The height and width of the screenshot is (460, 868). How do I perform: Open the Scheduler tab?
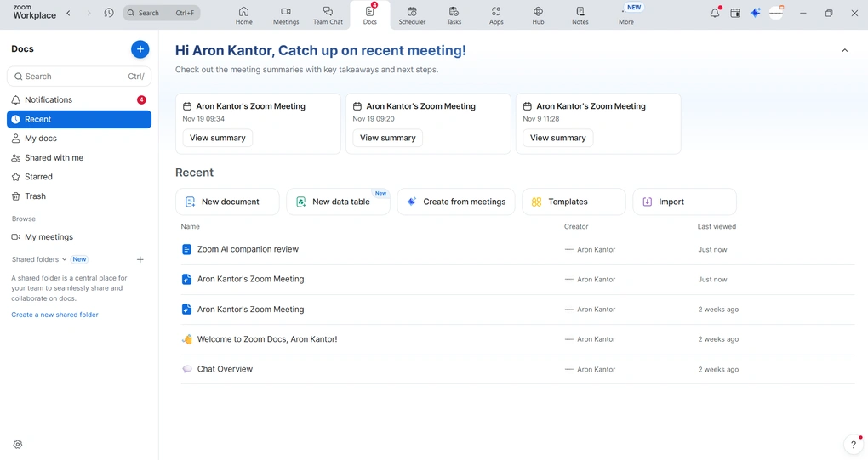[x=412, y=15]
